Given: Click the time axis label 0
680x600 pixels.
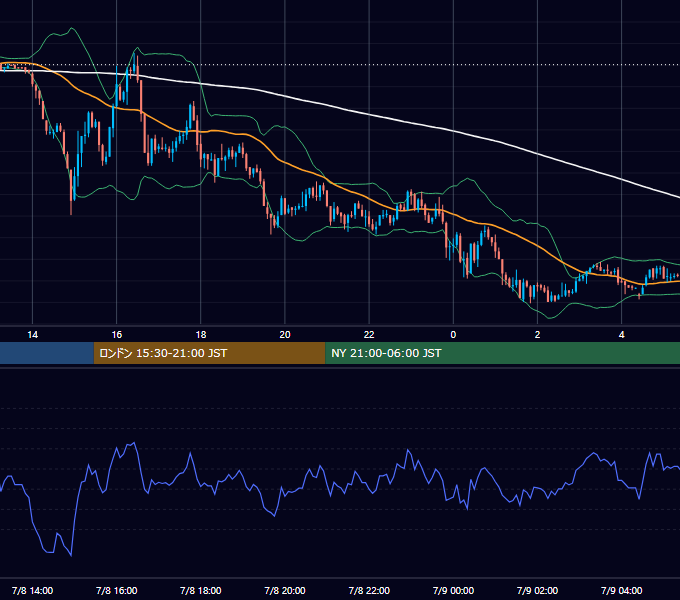Looking at the screenshot, I should click(453, 335).
